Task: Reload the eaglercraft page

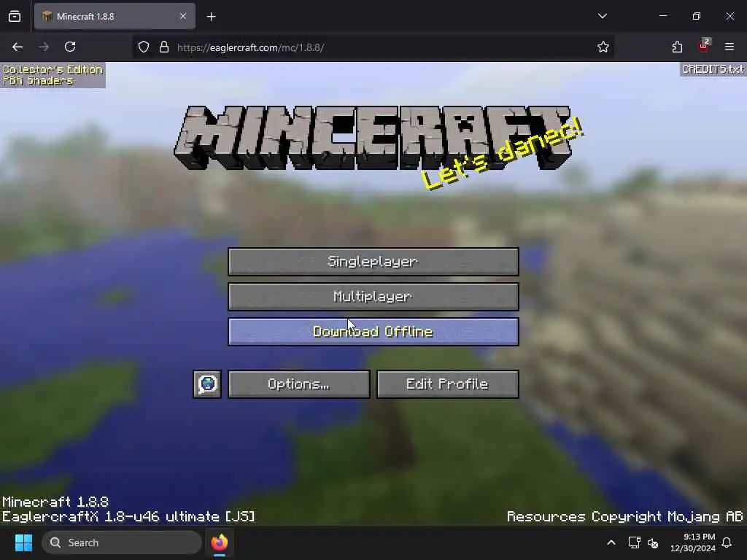Action: pos(70,47)
